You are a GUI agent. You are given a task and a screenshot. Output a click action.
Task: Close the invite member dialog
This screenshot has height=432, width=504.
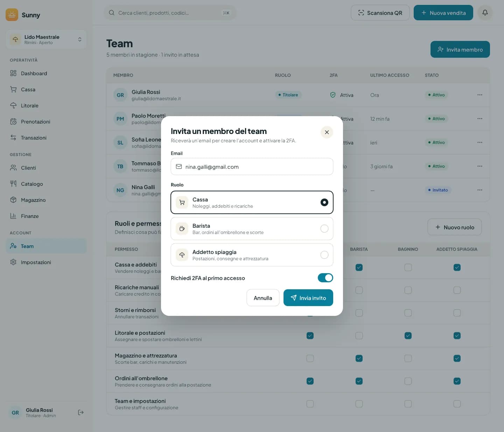pos(327,132)
